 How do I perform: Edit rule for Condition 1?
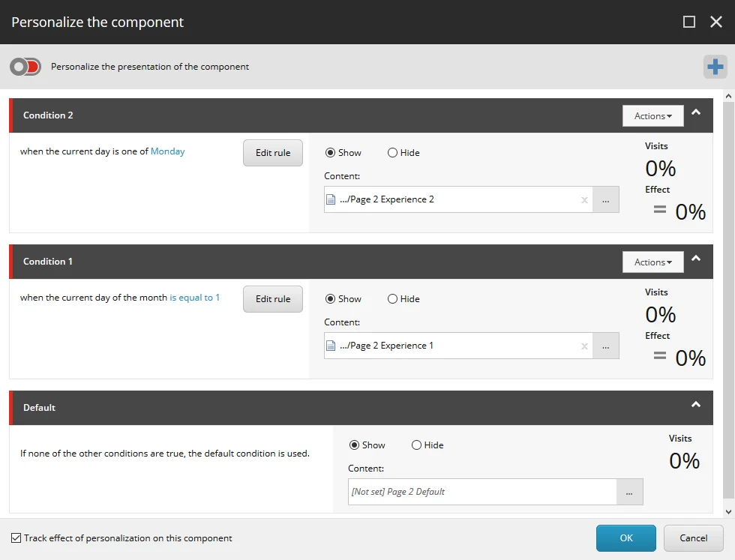point(273,299)
